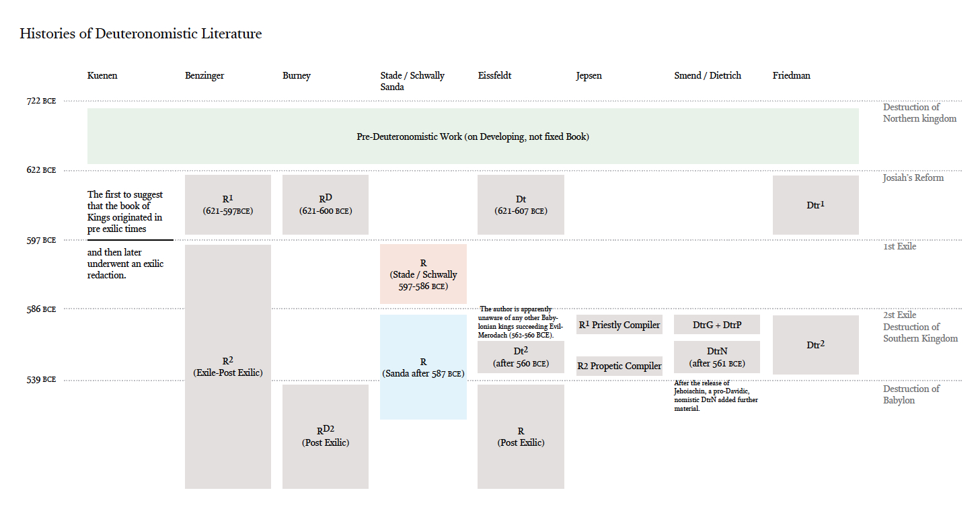Image resolution: width=980 pixels, height=507 pixels.
Task: Click the 622 BCE timeline marker
Action: point(41,170)
